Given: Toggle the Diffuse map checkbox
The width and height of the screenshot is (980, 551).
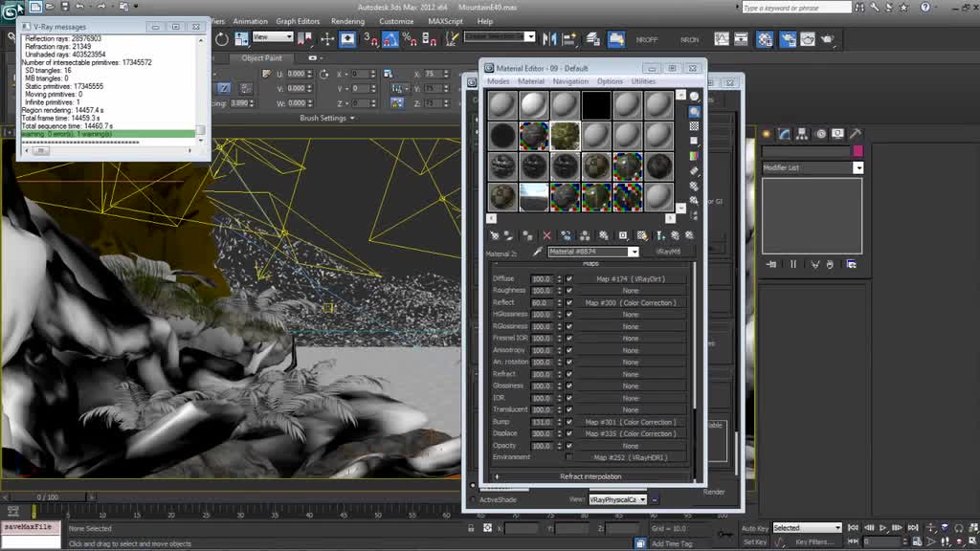Looking at the screenshot, I should tap(568, 278).
